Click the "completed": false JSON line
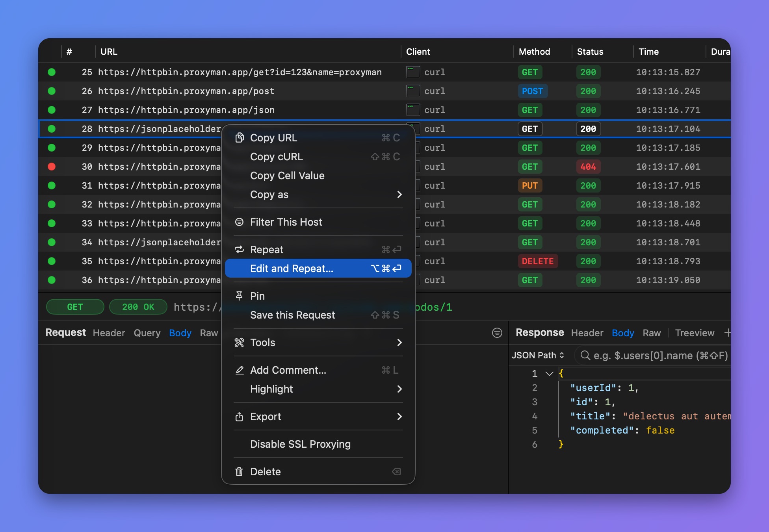The width and height of the screenshot is (769, 532). [x=622, y=430]
